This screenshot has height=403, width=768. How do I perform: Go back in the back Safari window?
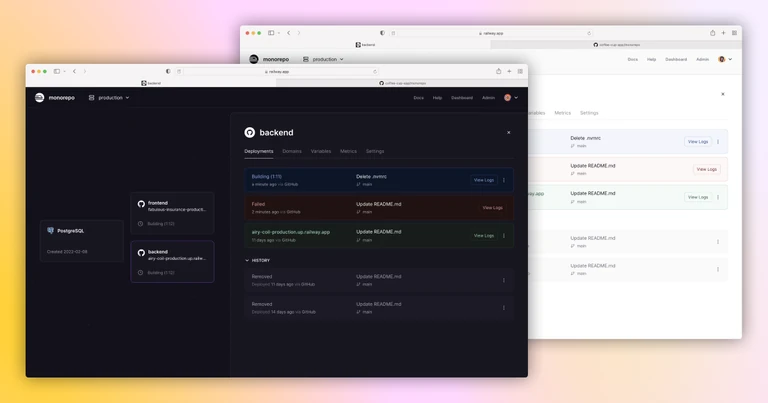coord(288,33)
